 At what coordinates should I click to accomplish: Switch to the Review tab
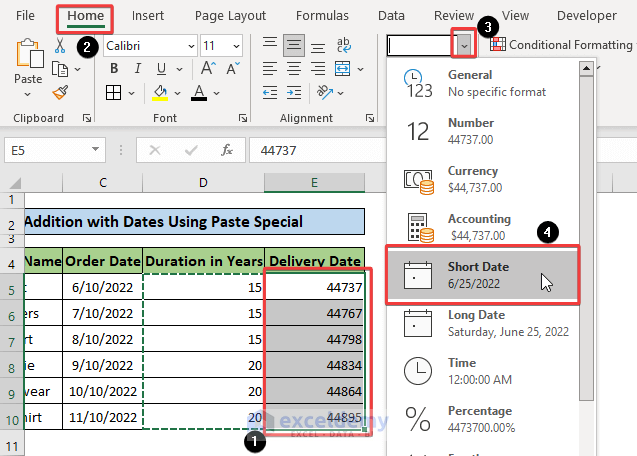(x=454, y=16)
